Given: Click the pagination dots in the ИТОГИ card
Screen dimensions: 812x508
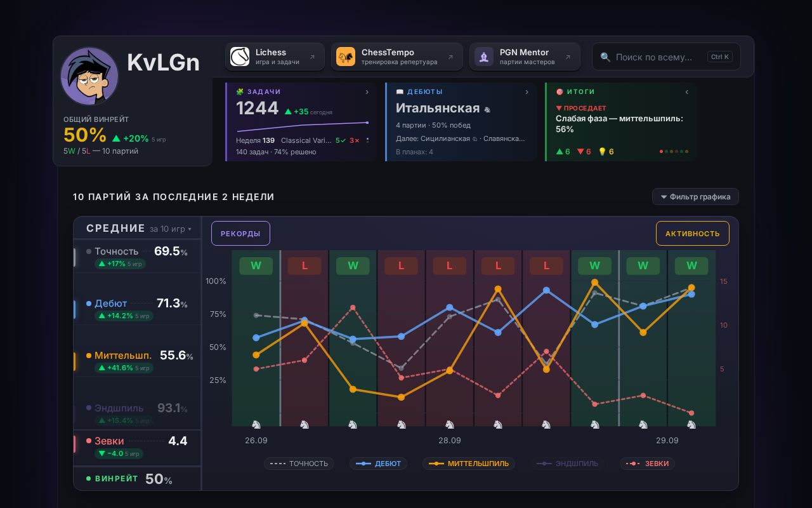Looking at the screenshot, I should tap(674, 152).
